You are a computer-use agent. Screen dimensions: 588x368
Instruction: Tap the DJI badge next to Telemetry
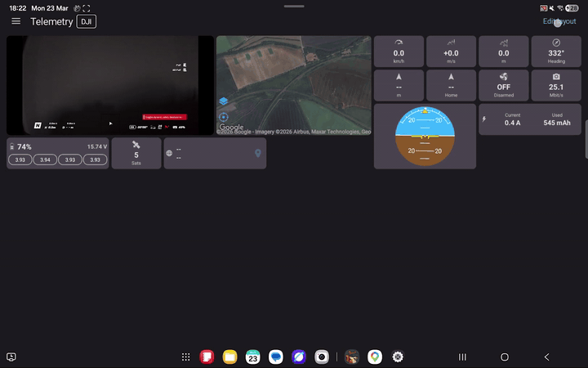pos(87,21)
